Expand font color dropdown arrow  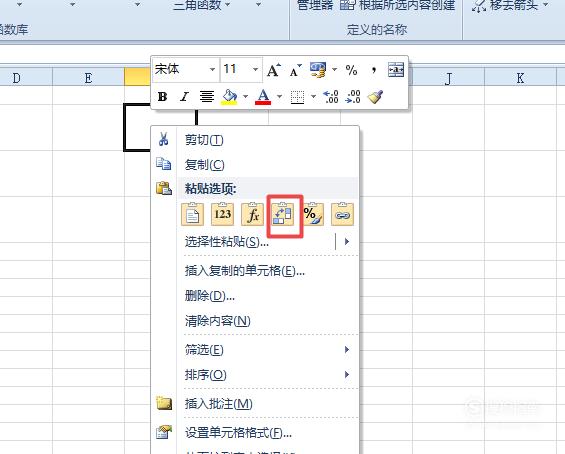pyautogui.click(x=279, y=97)
